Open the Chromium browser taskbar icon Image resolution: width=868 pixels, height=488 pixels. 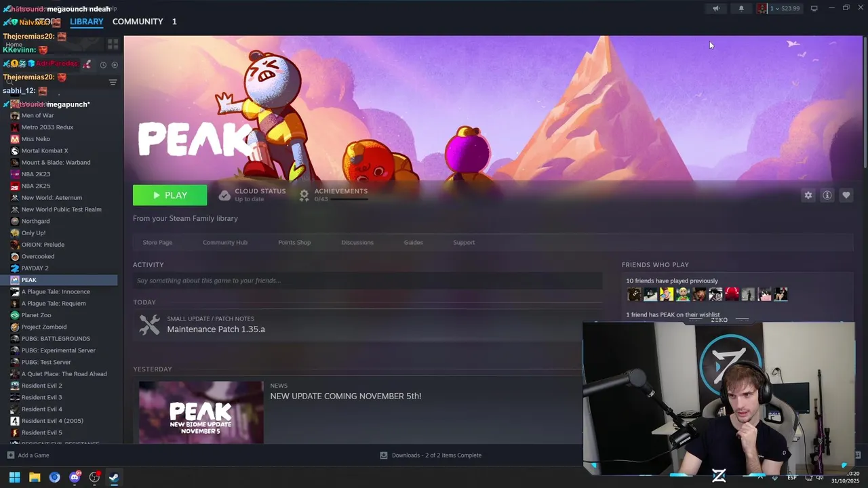pos(55,477)
